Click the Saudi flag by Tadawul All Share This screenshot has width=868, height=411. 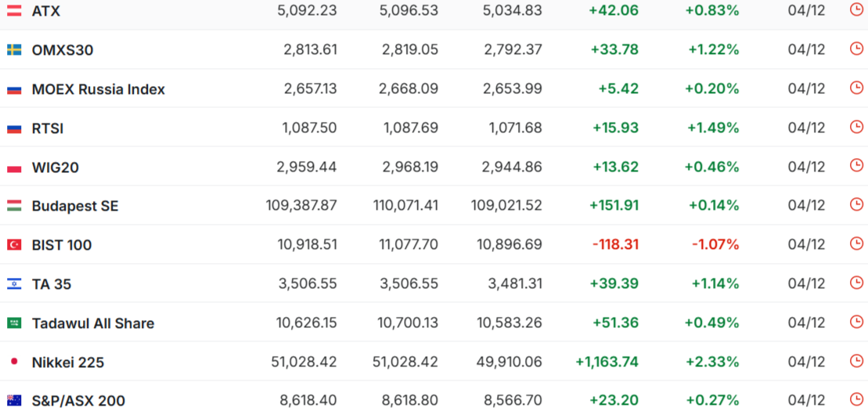[x=14, y=323]
